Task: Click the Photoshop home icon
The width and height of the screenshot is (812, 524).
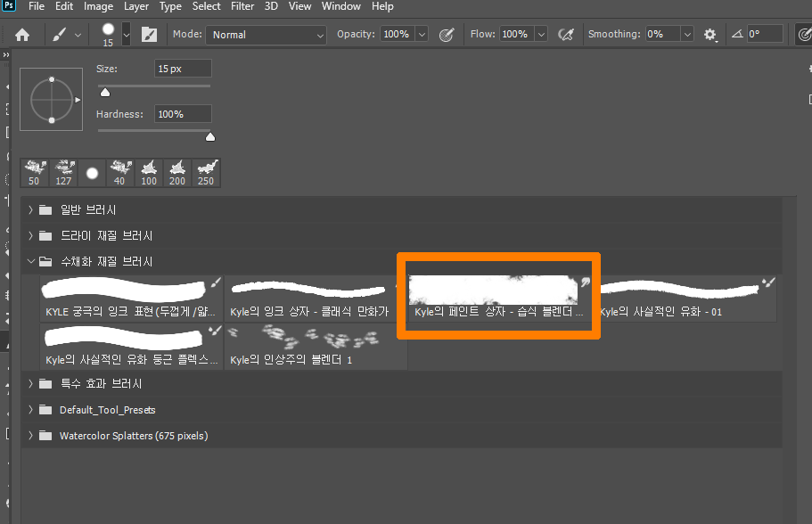Action: 22,35
